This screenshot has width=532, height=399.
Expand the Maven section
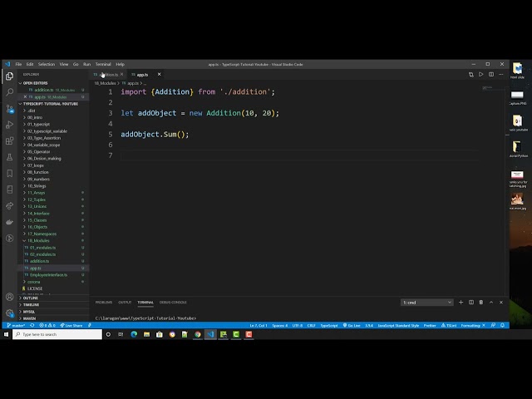click(x=29, y=318)
